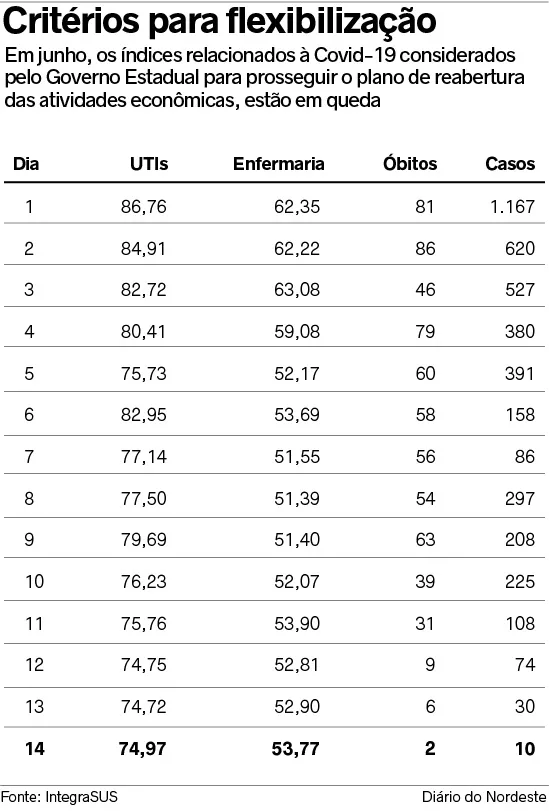
Task: Click the 62,22 Enfermaria value
Action: (296, 248)
